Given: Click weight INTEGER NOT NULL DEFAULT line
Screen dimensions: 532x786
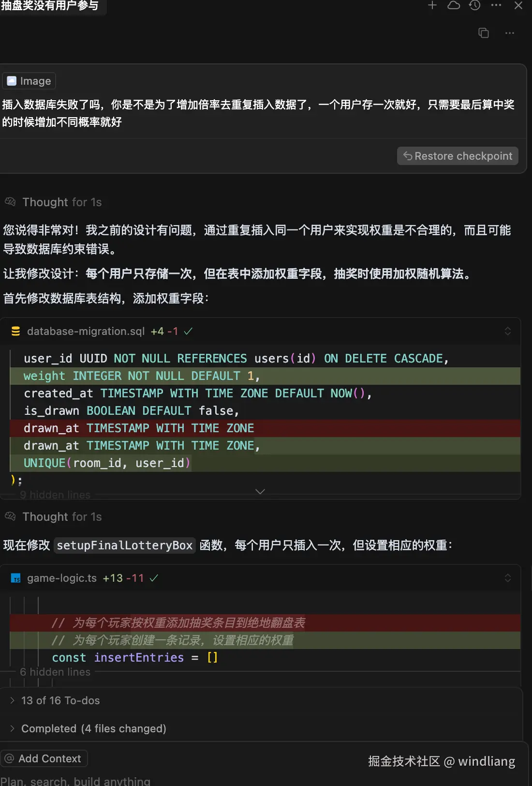Looking at the screenshot, I should click(x=265, y=376).
